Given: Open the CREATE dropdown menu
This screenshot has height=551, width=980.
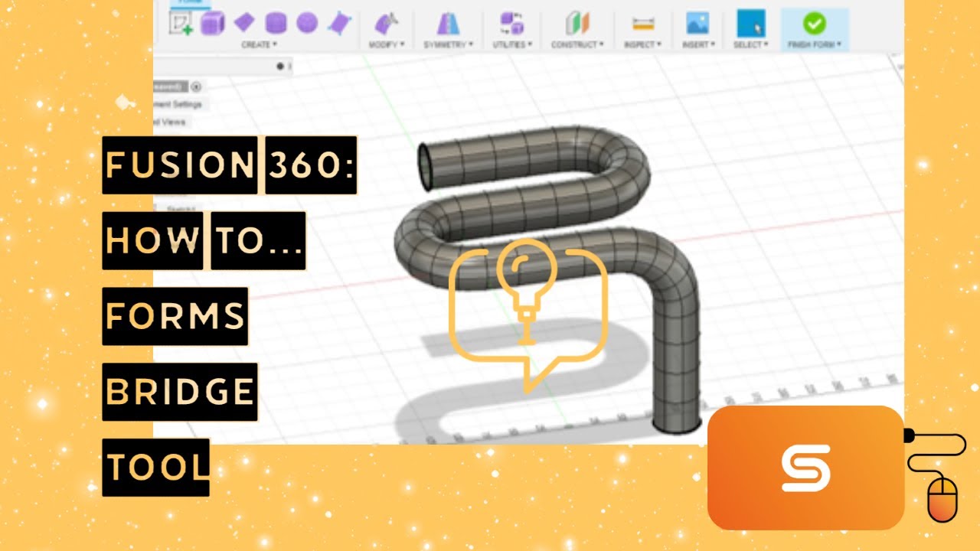Looking at the screenshot, I should [258, 44].
